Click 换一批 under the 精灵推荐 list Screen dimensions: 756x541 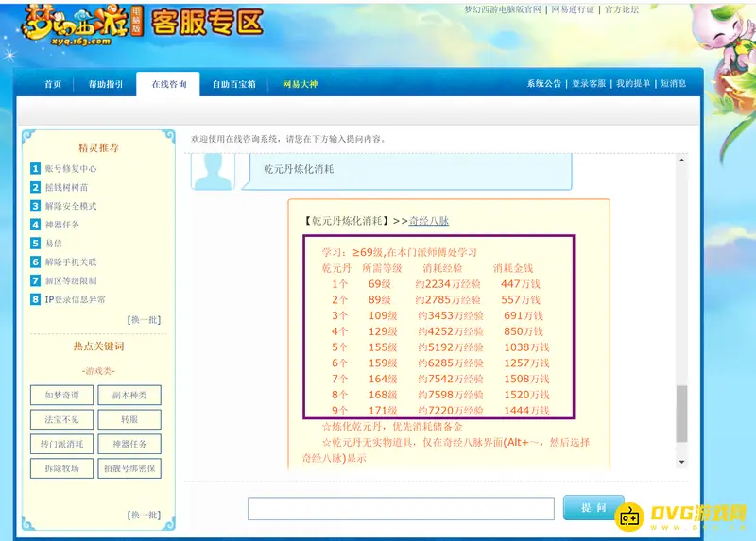coord(145,320)
